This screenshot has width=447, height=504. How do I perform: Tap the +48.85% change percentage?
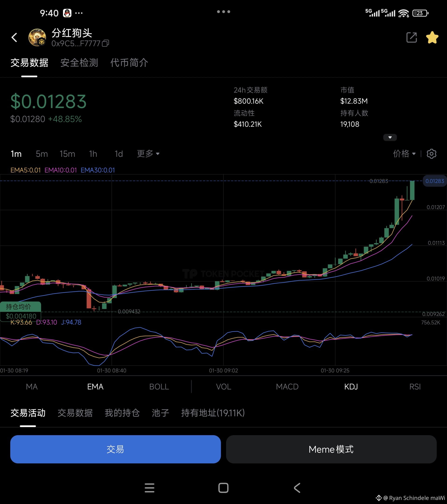(65, 119)
